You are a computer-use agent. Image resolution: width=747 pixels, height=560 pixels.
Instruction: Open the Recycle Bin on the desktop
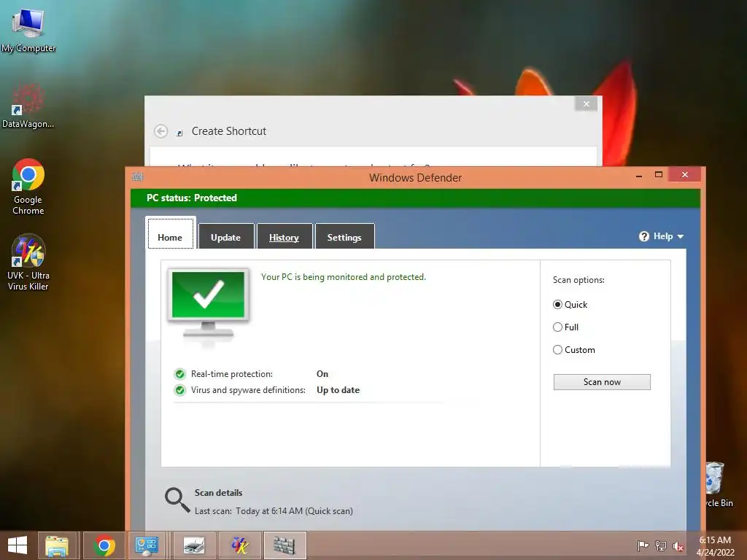pos(719,484)
